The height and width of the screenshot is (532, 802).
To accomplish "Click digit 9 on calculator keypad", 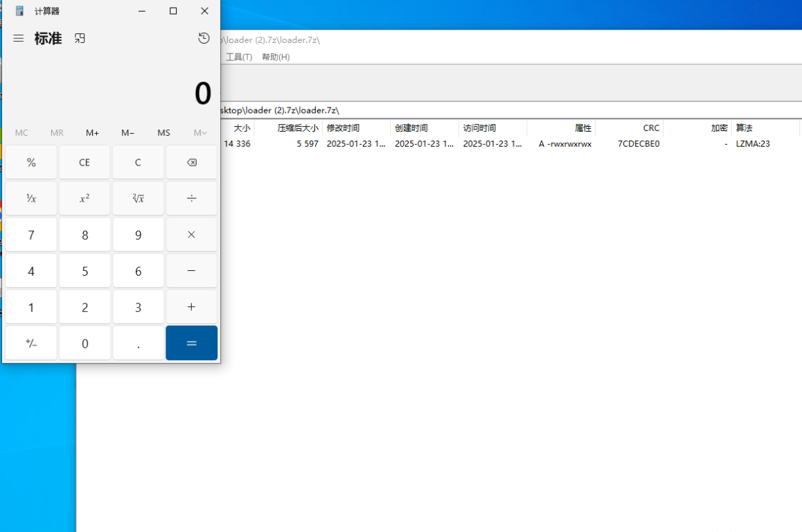I will 138,235.
